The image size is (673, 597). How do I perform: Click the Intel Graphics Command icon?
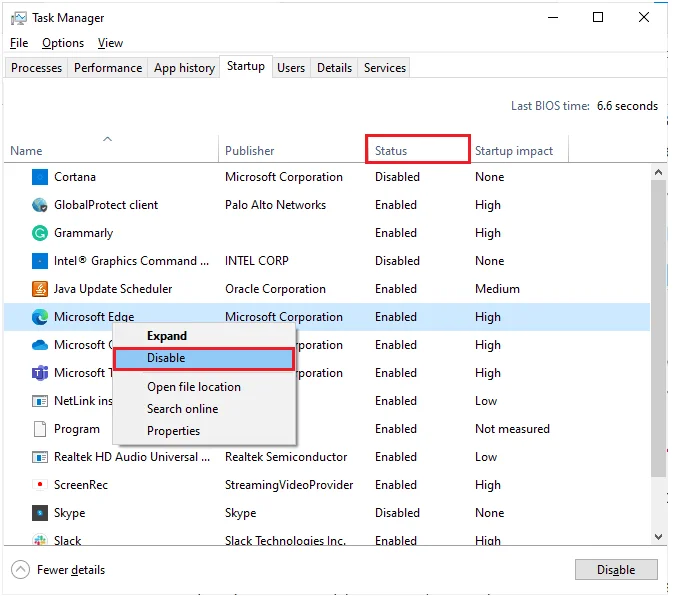coord(40,261)
